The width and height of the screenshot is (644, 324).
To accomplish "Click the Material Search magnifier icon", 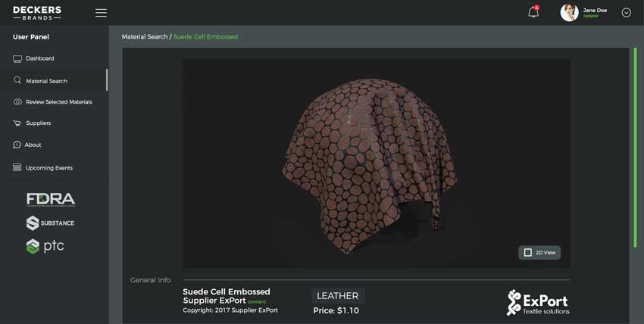I will click(17, 80).
